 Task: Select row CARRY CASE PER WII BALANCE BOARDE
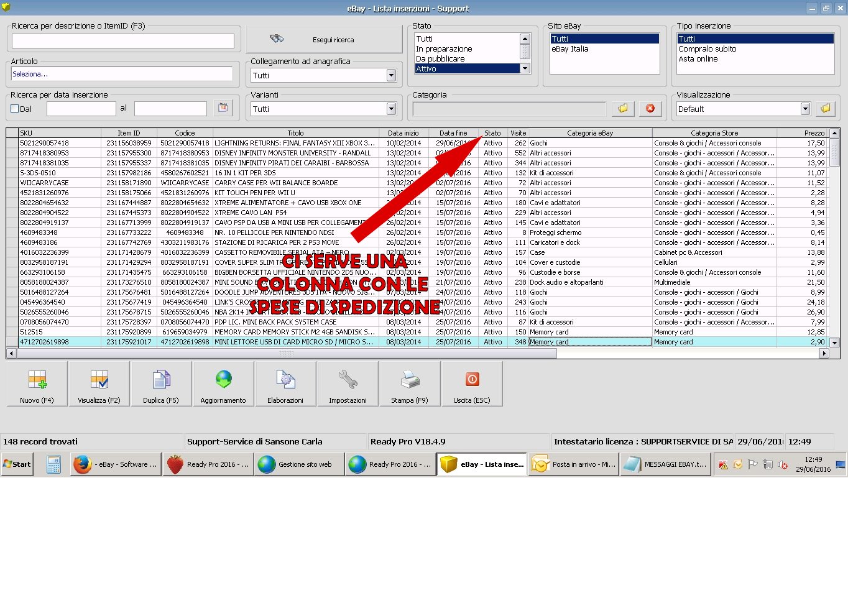point(417,183)
